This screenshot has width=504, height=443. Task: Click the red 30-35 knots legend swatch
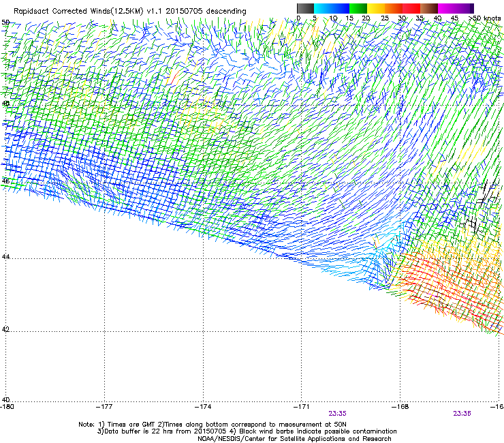point(411,8)
